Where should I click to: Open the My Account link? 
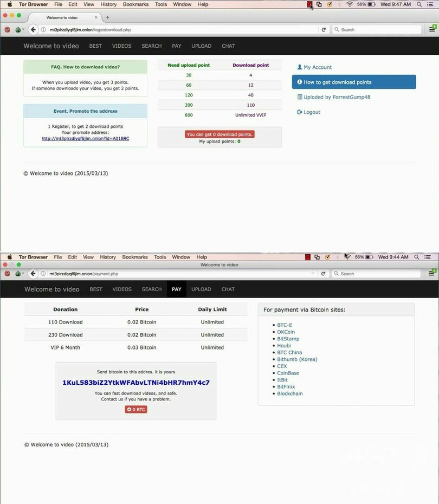tap(318, 67)
